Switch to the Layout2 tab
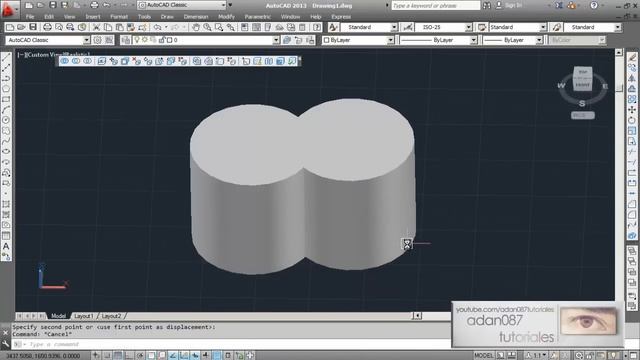 111,316
